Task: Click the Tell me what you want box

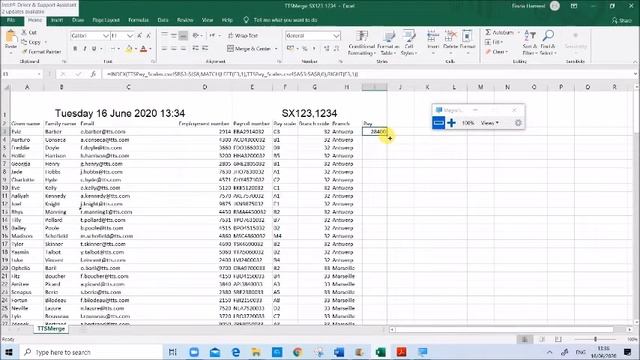Action: (280, 20)
